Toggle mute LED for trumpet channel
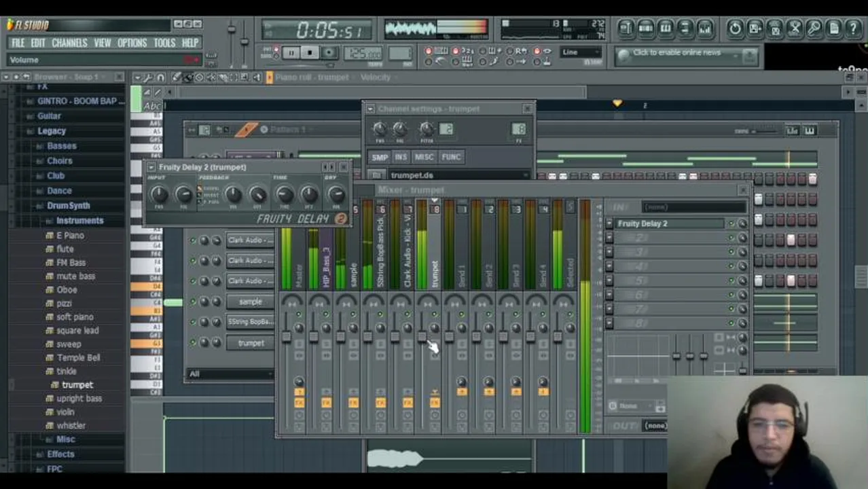This screenshot has width=868, height=489. pyautogui.click(x=193, y=343)
